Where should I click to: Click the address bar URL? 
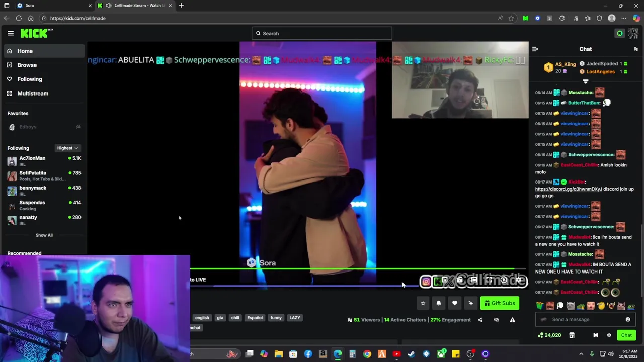(77, 18)
